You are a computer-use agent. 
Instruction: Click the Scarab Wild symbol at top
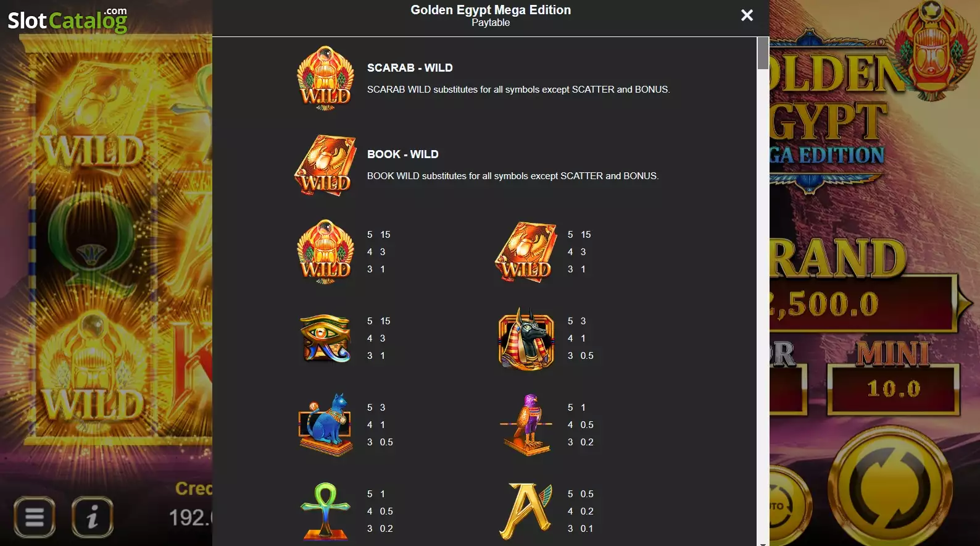click(325, 78)
